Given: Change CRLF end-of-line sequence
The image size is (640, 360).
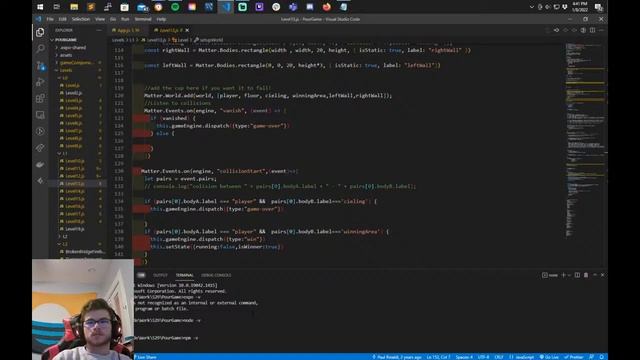Looking at the screenshot, I should (499, 357).
